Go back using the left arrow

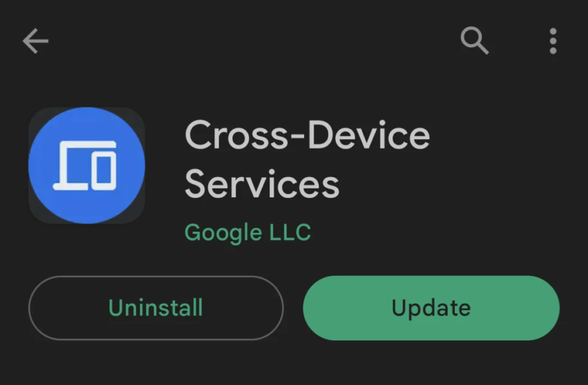click(35, 41)
